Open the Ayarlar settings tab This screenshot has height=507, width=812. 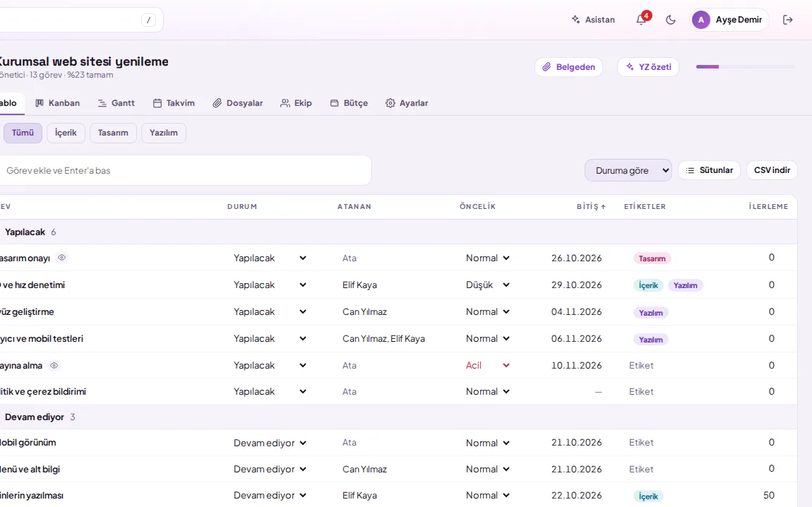[x=407, y=103]
